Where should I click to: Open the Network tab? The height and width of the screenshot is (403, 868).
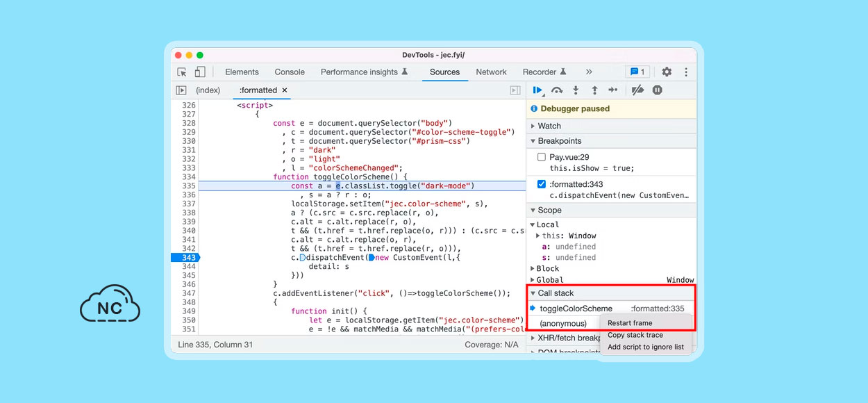pos(492,72)
